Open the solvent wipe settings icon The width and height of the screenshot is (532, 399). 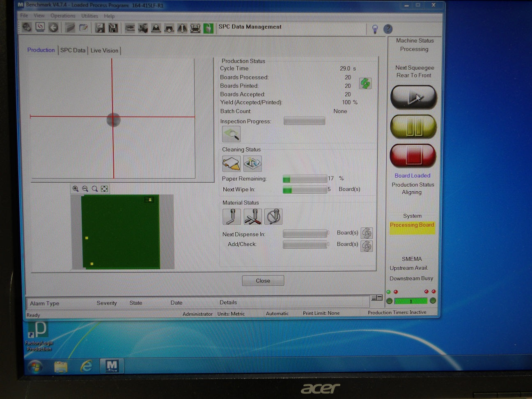[x=252, y=163]
